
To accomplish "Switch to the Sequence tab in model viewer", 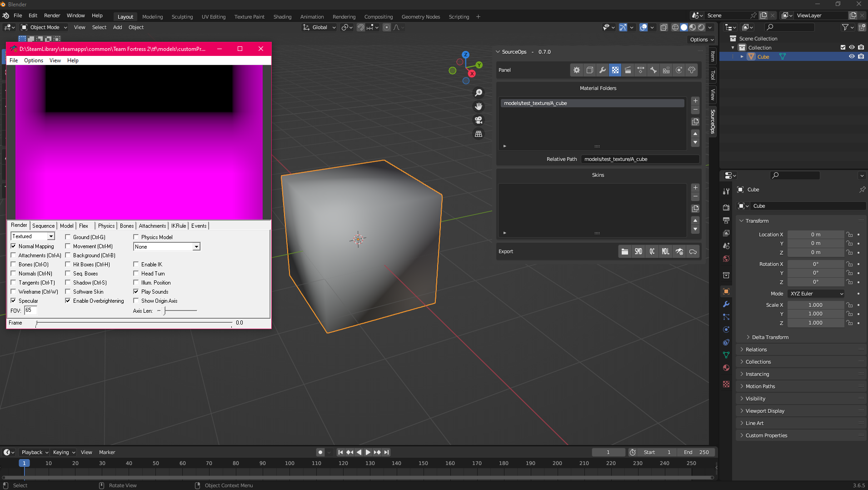I will [x=43, y=226].
